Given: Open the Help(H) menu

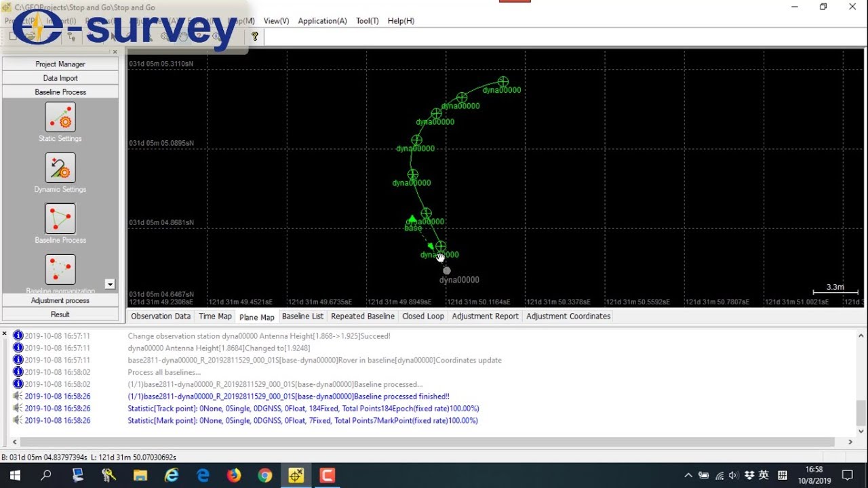Looking at the screenshot, I should pos(401,21).
